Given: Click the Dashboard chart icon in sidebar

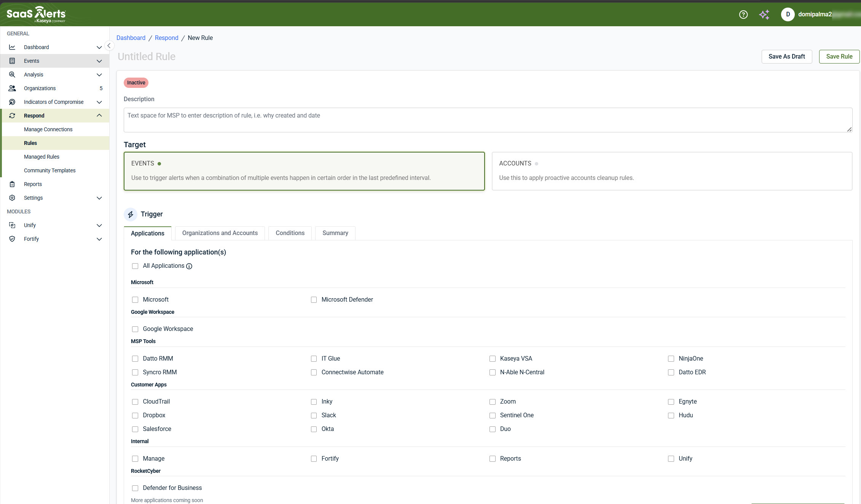Looking at the screenshot, I should (x=12, y=47).
